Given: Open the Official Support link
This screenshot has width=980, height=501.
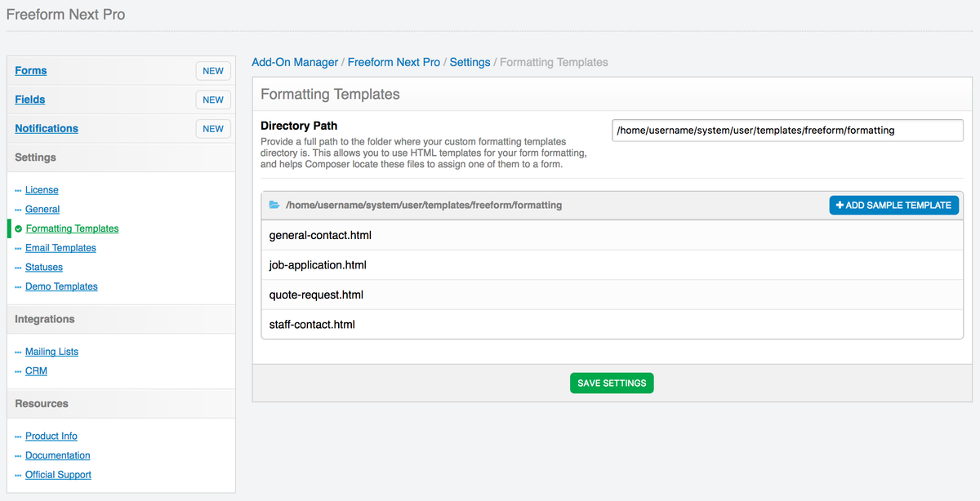Looking at the screenshot, I should click(x=58, y=475).
